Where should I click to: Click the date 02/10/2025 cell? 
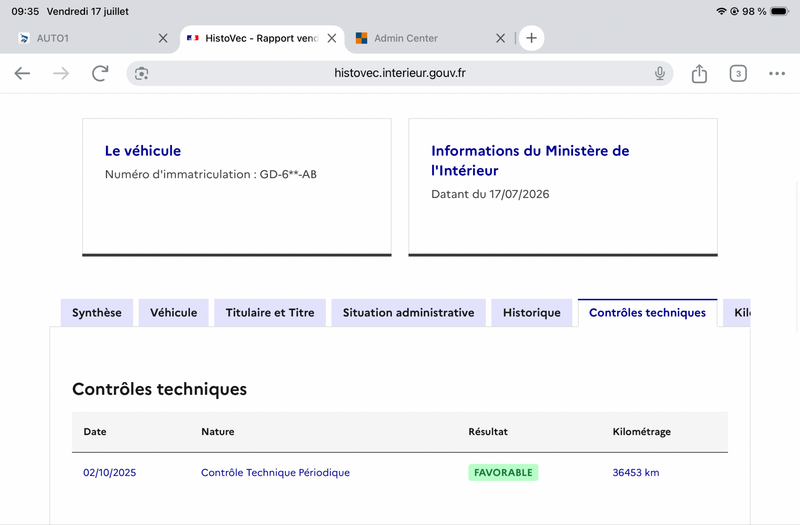click(110, 472)
